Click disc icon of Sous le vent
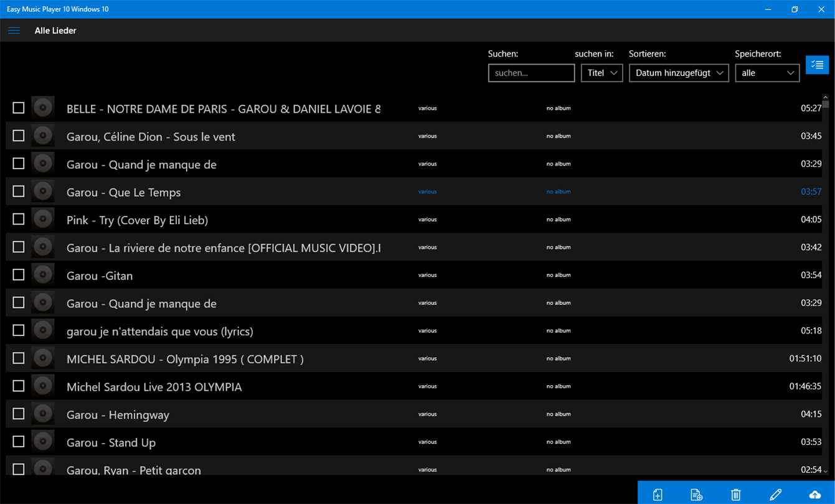835x504 pixels. (43, 136)
